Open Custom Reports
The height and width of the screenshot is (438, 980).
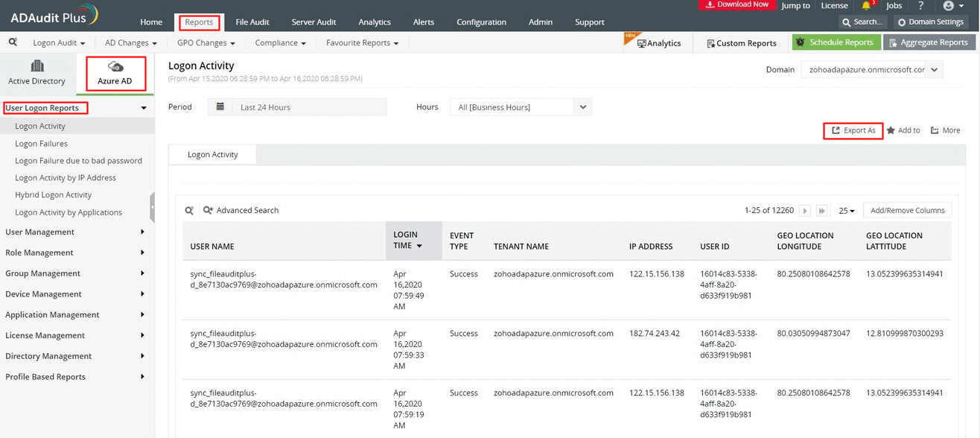click(x=741, y=43)
